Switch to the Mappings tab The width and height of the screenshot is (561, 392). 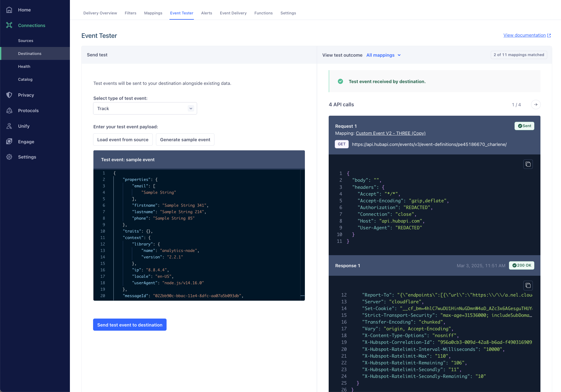[153, 13]
